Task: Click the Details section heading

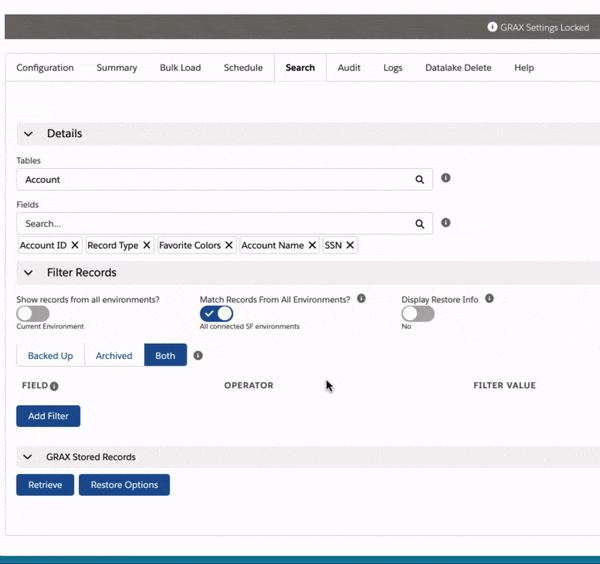Action: (65, 134)
